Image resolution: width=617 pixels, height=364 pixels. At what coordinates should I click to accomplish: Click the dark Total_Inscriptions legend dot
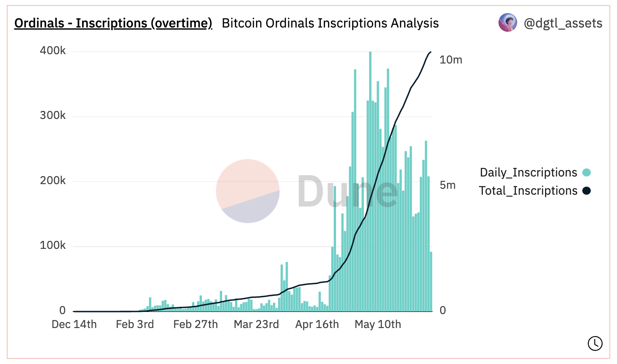click(x=586, y=190)
